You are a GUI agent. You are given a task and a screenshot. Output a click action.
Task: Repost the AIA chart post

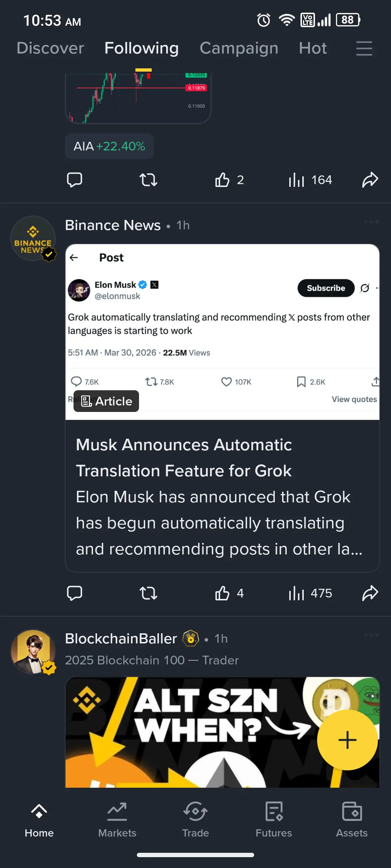point(148,180)
